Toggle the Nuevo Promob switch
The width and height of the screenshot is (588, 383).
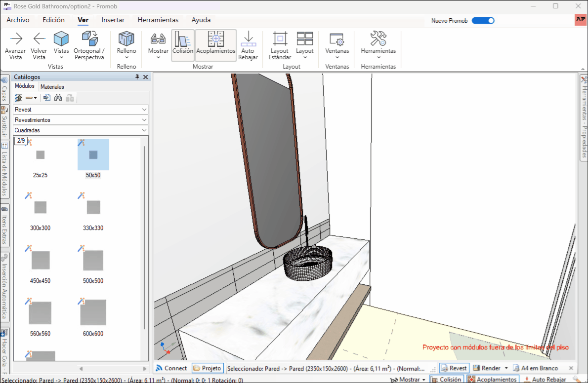pos(483,21)
